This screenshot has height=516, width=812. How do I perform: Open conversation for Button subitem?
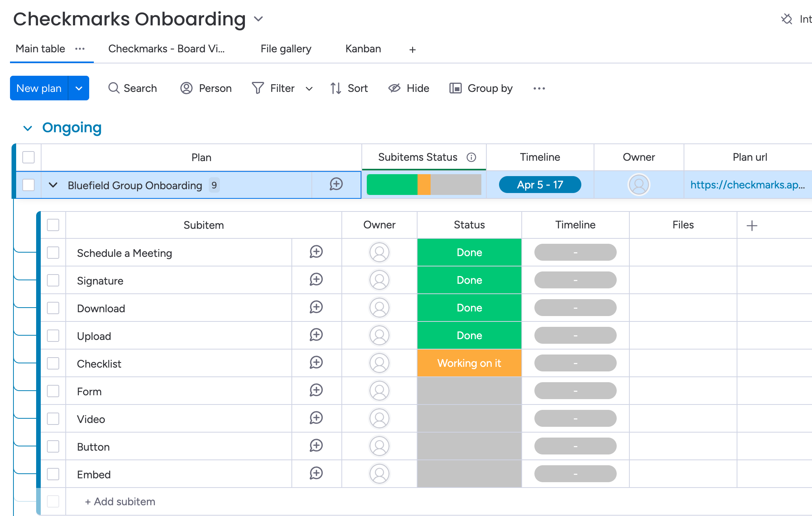(x=316, y=446)
